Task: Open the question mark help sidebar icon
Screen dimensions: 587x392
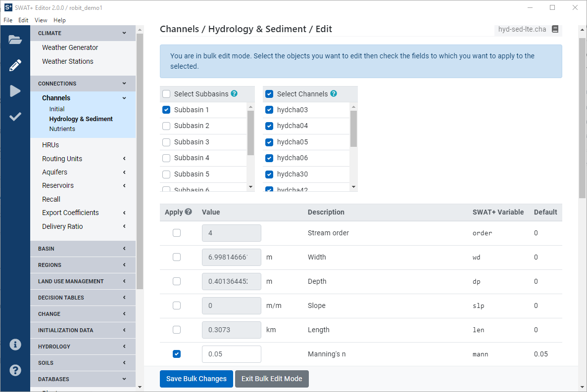Action: pyautogui.click(x=15, y=370)
